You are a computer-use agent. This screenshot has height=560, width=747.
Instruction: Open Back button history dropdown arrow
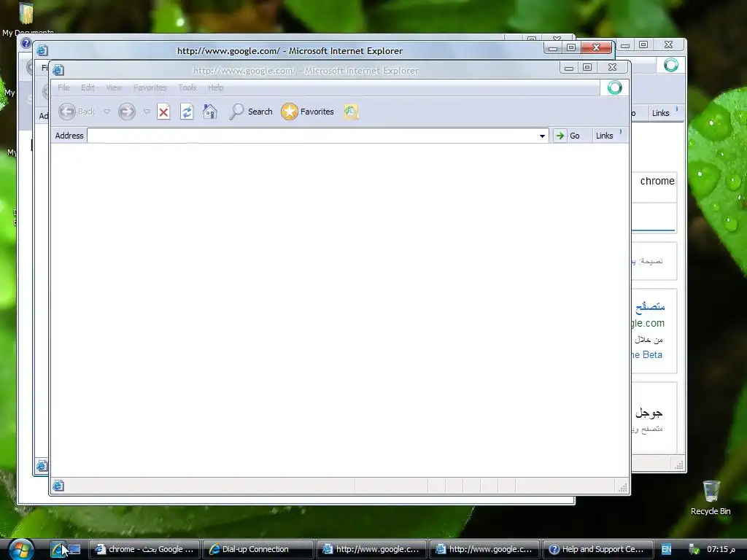tap(107, 112)
